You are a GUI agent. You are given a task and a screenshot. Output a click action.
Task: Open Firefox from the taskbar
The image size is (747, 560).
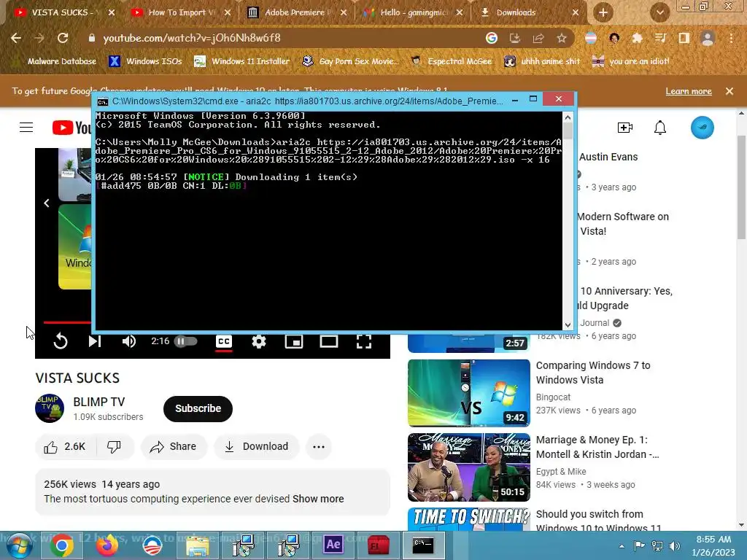(107, 545)
